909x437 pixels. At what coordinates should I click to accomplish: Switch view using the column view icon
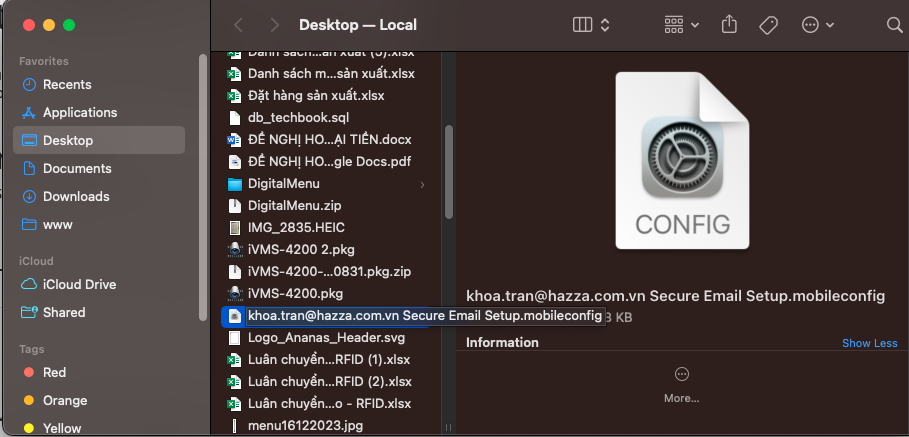click(x=582, y=25)
